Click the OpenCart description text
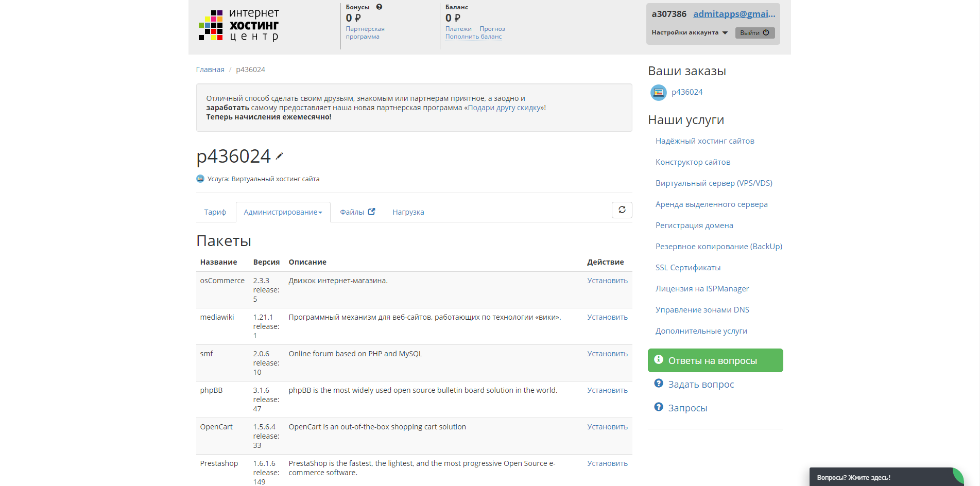 (377, 427)
